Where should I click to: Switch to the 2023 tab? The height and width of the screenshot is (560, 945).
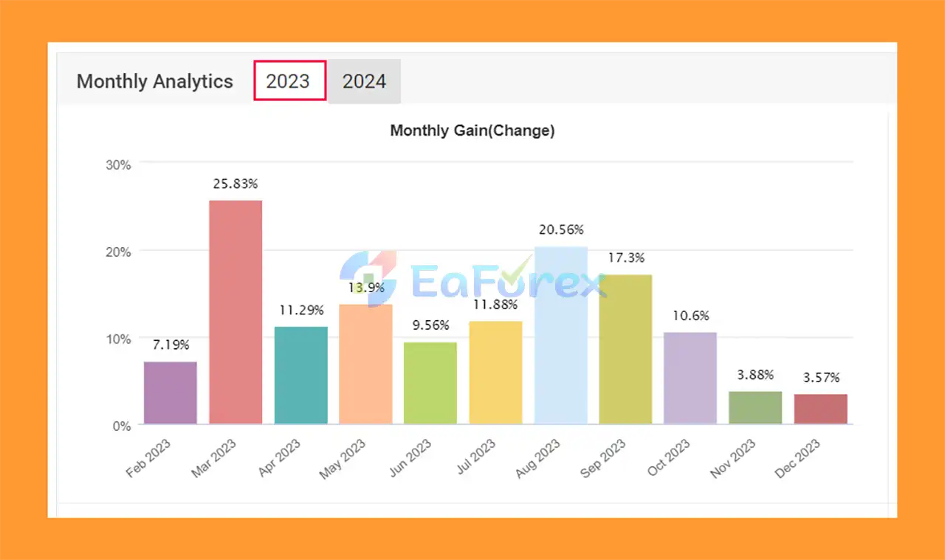point(289,81)
